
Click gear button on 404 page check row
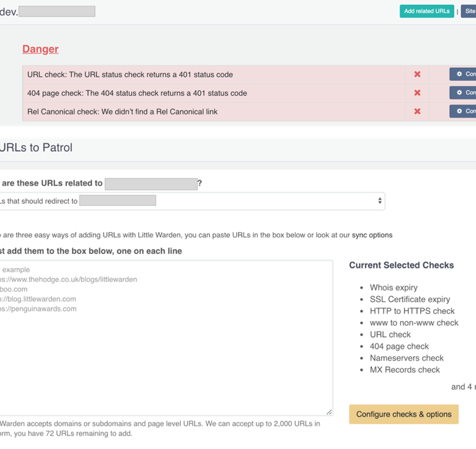tap(463, 93)
